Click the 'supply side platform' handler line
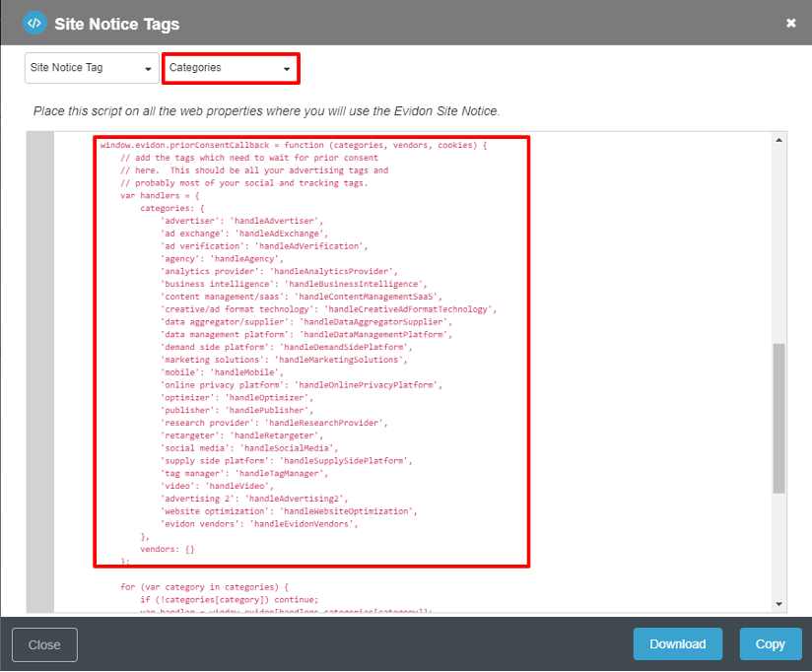 (x=287, y=461)
